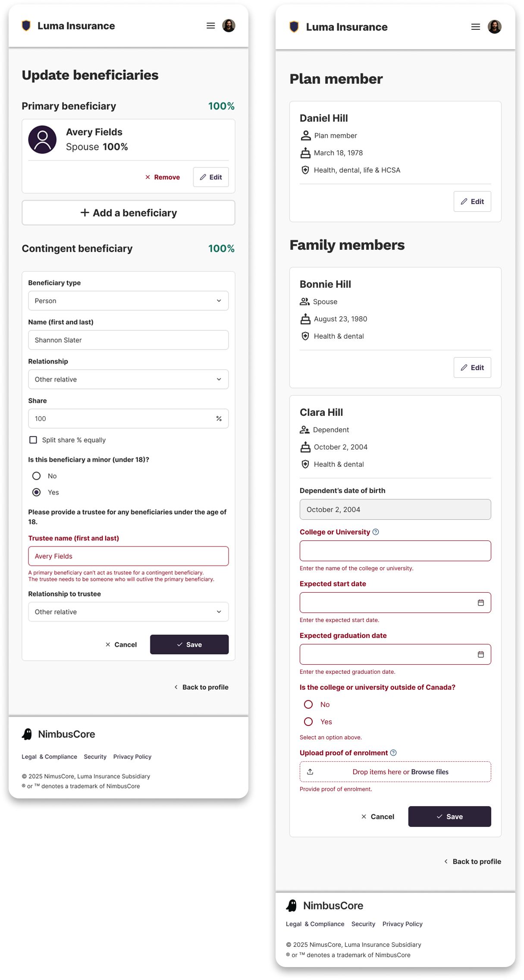The height and width of the screenshot is (980, 524).
Task: Click help icon beside College or University
Action: tap(376, 532)
